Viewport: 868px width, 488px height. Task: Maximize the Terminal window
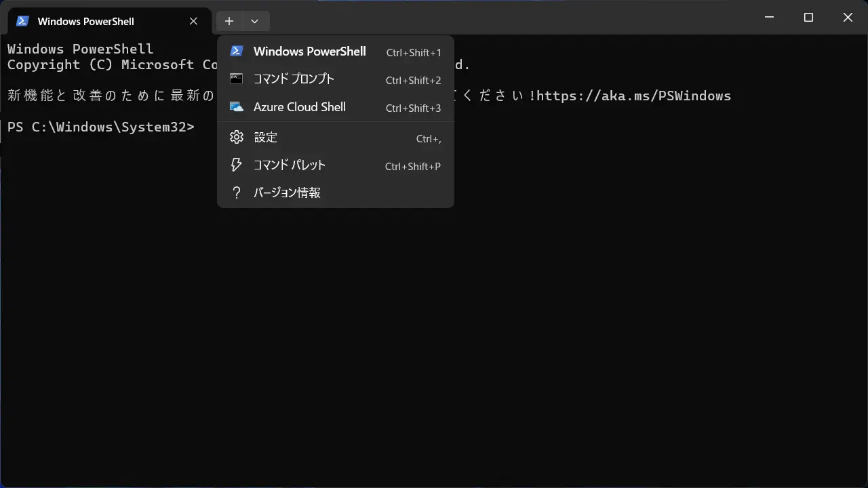pyautogui.click(x=808, y=18)
